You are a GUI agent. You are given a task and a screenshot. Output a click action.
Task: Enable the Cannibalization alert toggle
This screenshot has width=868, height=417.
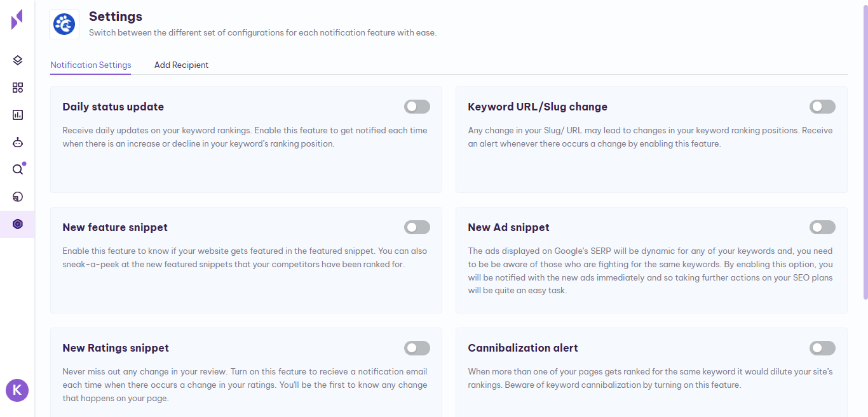[x=822, y=348]
